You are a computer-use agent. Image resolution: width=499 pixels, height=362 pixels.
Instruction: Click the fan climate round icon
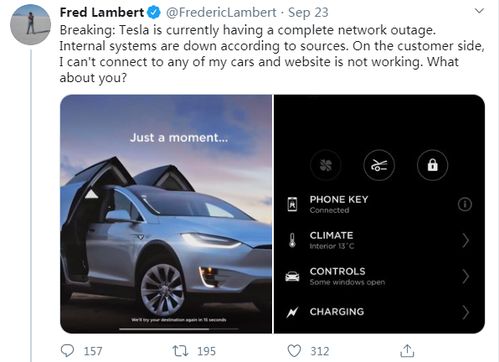326,165
